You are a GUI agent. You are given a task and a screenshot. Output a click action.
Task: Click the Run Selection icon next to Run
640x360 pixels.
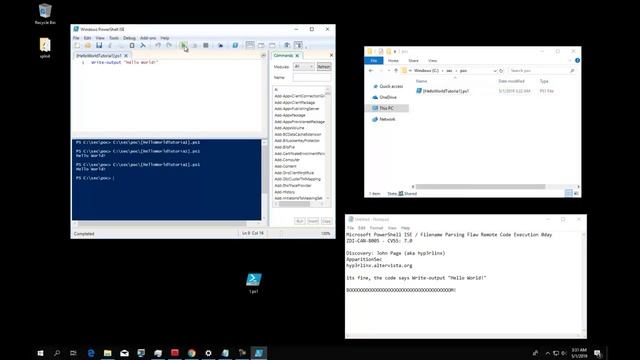(x=195, y=45)
